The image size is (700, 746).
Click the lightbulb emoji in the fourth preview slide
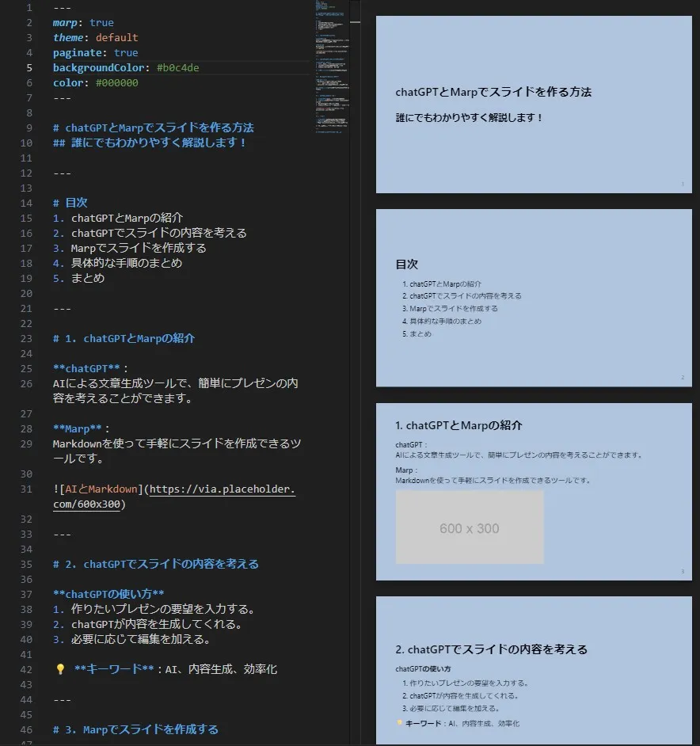point(399,723)
